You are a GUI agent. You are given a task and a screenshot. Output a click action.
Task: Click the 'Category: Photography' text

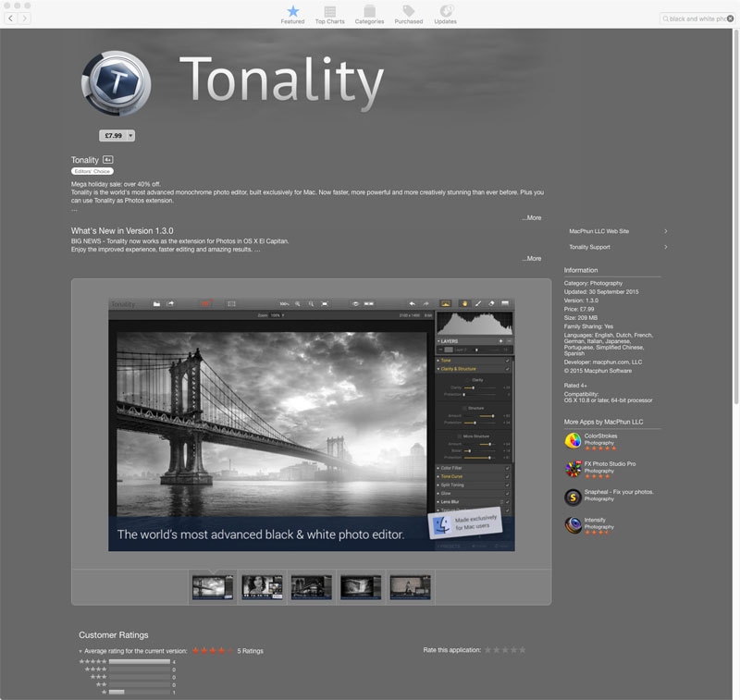click(593, 283)
